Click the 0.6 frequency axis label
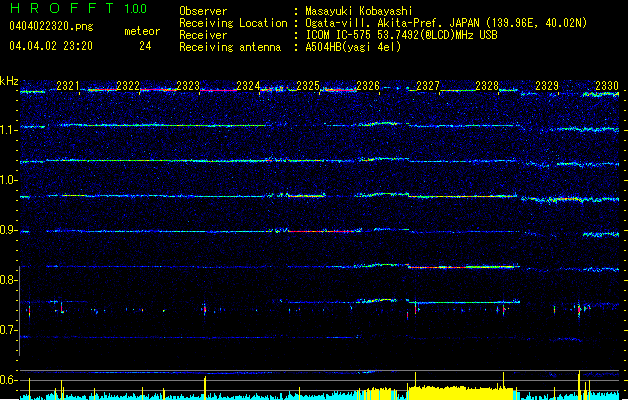Viewport: 629px width, 400px height. pyautogui.click(x=9, y=380)
